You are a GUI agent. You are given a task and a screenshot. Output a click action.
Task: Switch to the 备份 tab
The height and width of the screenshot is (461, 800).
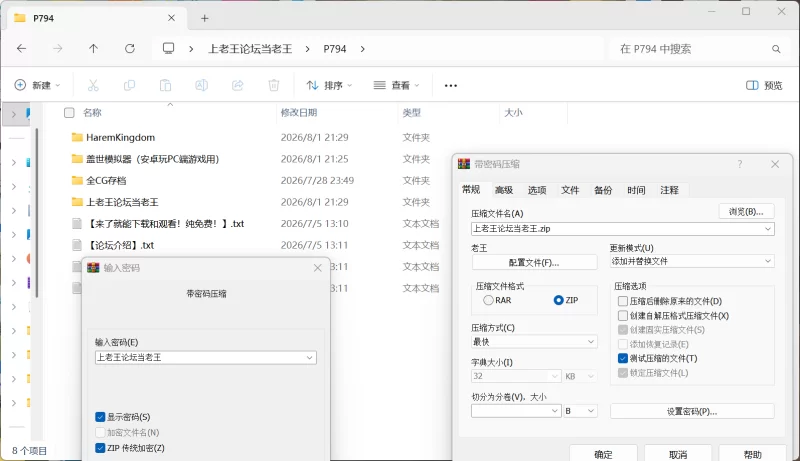tap(603, 190)
